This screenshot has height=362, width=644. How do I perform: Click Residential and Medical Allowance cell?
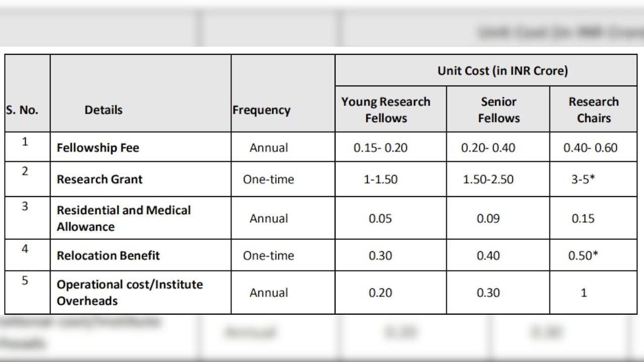tap(124, 218)
